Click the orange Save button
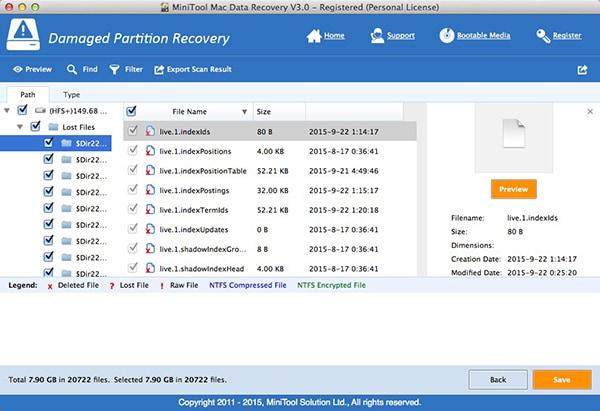600x411 pixels. [562, 380]
